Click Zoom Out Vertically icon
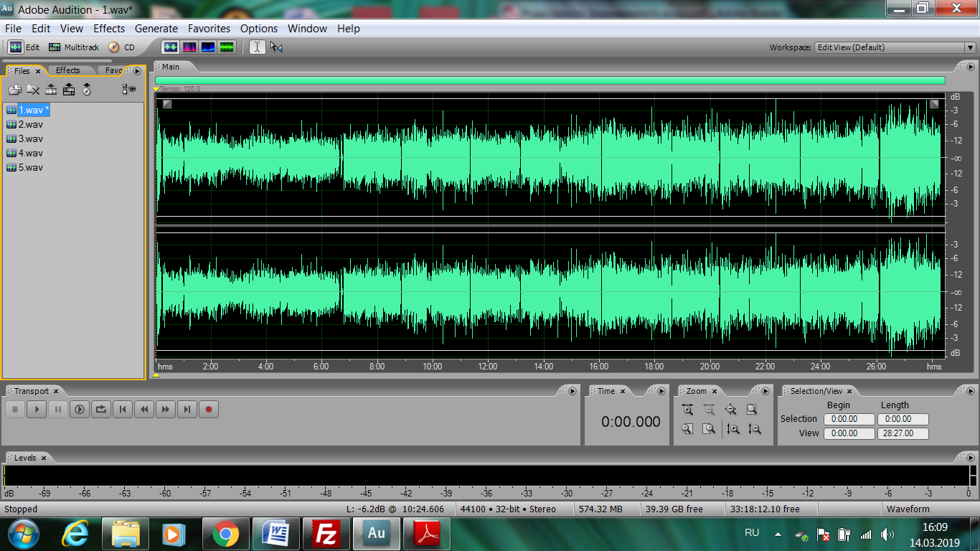Viewport: 980px width, 551px height. tap(754, 429)
